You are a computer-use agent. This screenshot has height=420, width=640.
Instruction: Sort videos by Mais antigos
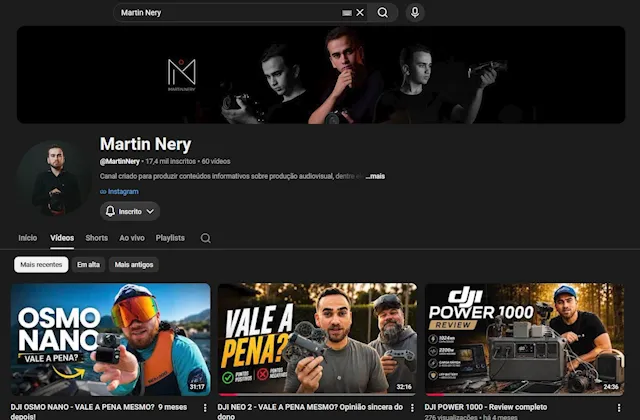(134, 264)
